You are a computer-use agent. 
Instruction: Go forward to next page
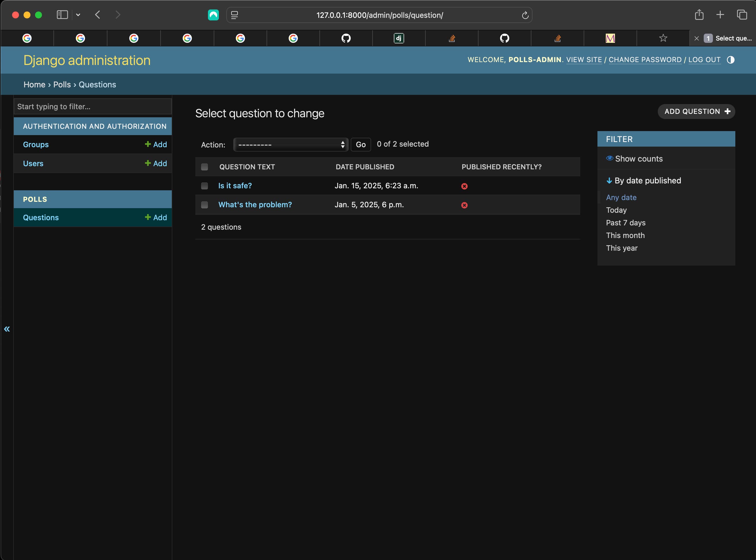[117, 15]
